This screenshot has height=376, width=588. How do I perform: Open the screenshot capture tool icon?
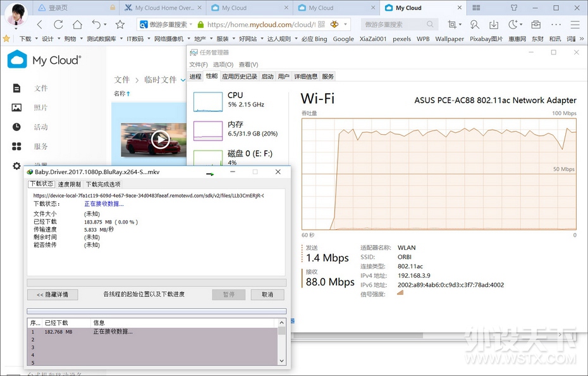pyautogui.click(x=452, y=25)
